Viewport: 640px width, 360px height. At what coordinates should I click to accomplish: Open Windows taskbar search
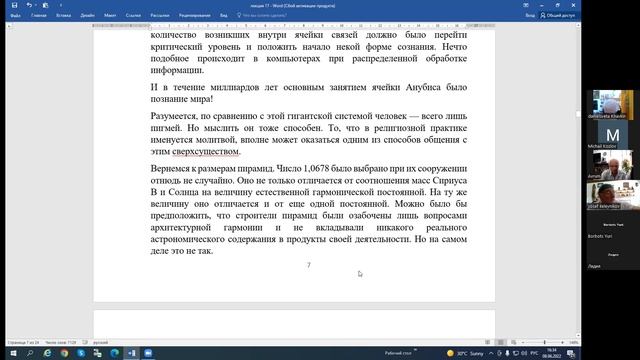point(30,353)
